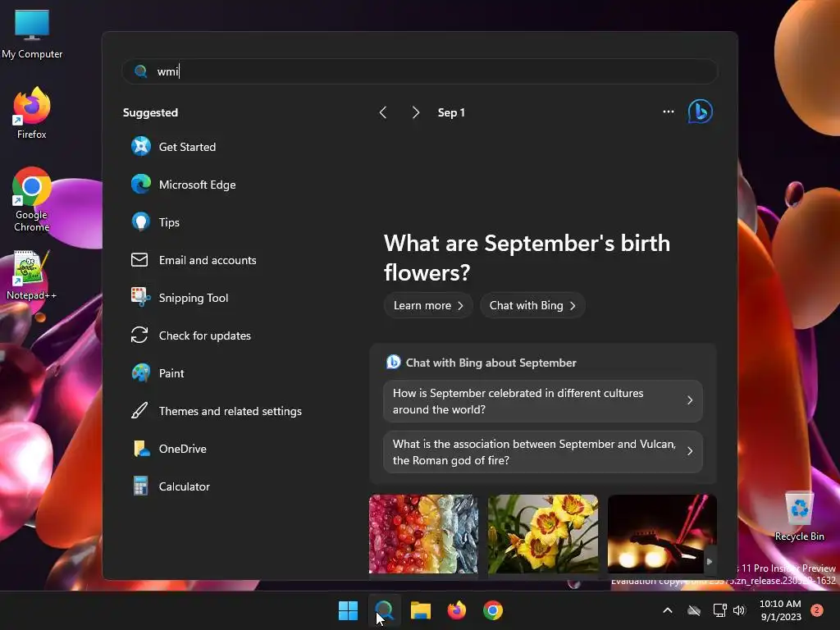Click the search box containing wmi

coord(420,71)
